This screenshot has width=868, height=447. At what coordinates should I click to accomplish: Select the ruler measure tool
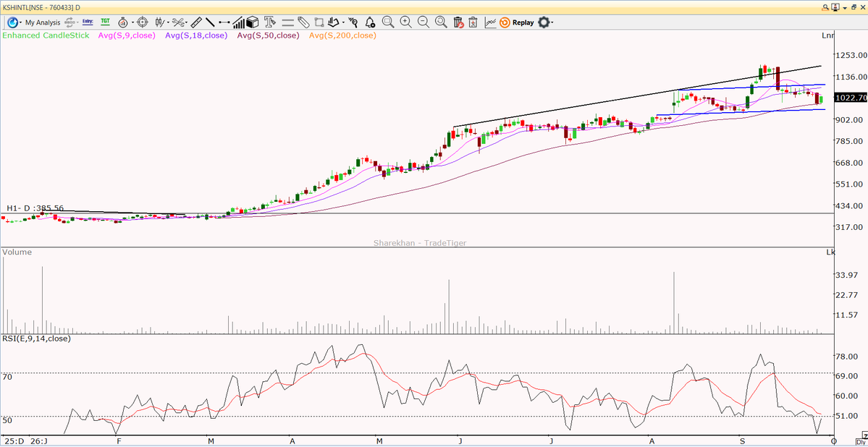(196, 22)
